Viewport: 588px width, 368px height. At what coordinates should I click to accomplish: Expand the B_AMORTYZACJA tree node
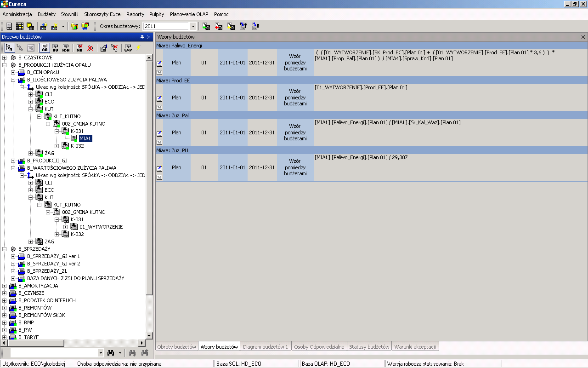(5, 286)
